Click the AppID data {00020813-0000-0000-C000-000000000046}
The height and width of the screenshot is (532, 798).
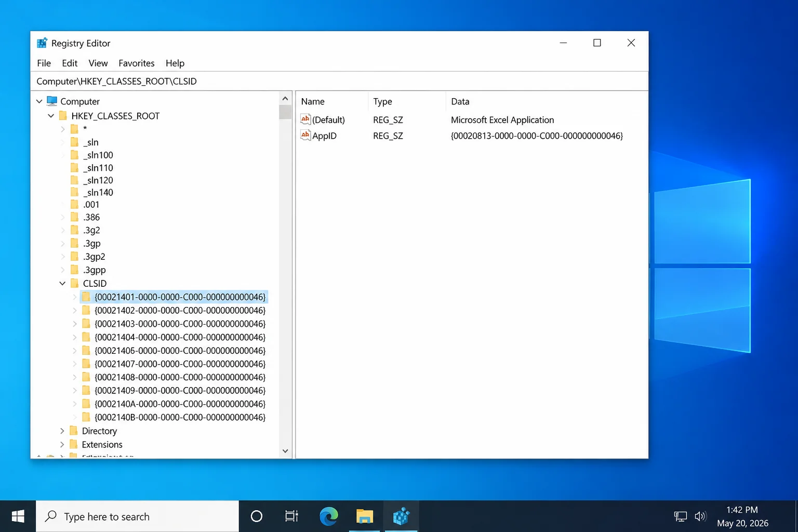[x=537, y=136]
